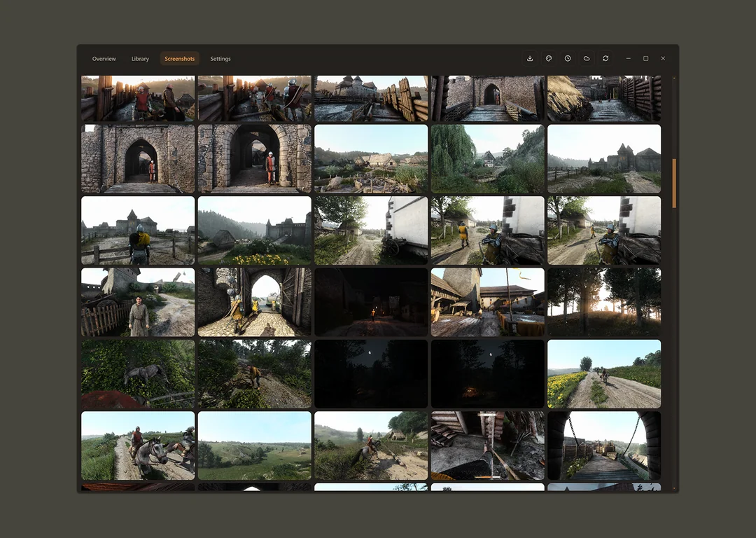Screen dimensions: 756x538
Task: Maximize the window with the square icon
Action: tap(645, 58)
